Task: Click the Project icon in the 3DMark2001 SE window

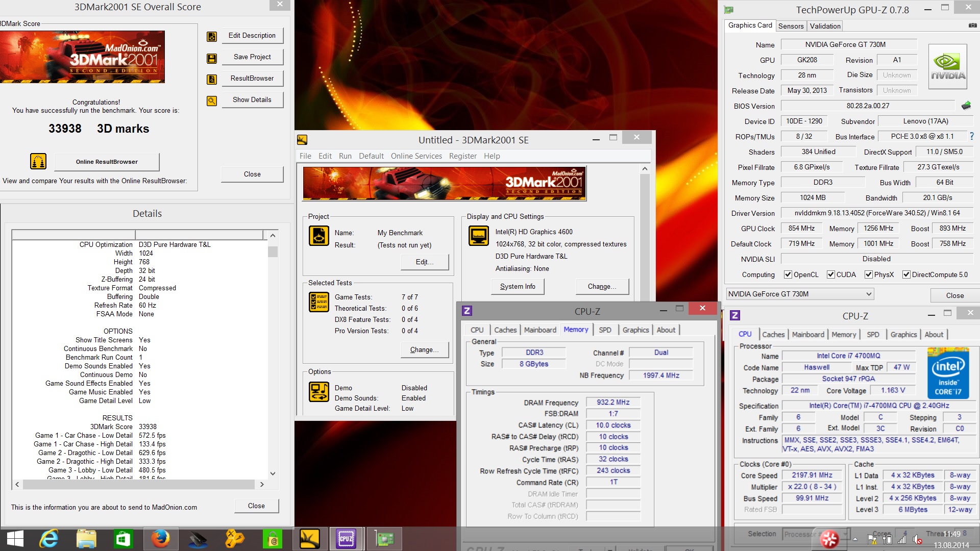Action: [319, 236]
